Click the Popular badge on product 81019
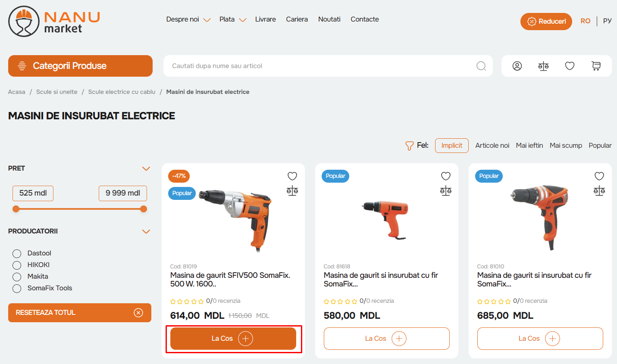Screen dimensions: 617x364 pos(182,193)
